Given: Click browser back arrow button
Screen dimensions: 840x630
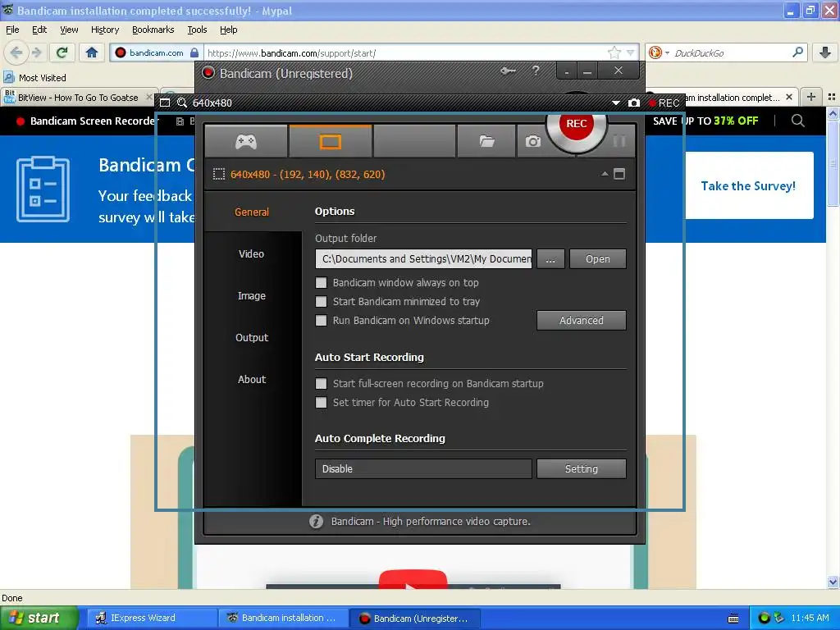Looking at the screenshot, I should tap(16, 52).
